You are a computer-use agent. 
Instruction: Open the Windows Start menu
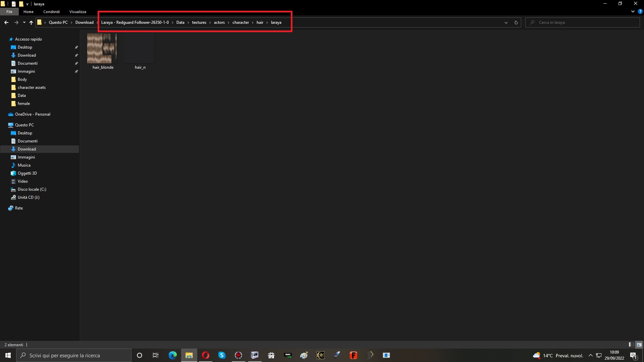click(x=8, y=355)
